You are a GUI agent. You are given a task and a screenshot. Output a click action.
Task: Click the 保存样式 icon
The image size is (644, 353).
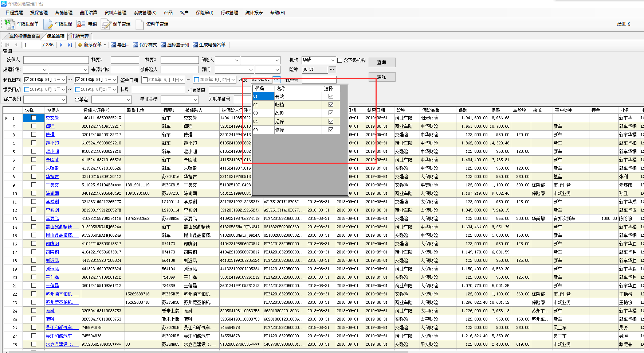tap(136, 45)
